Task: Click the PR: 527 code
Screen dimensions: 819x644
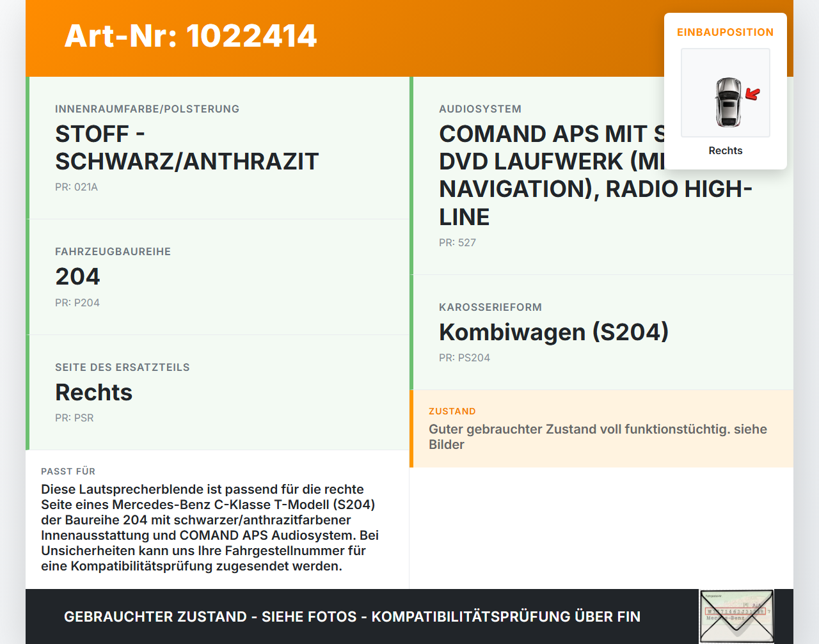Action: click(457, 243)
